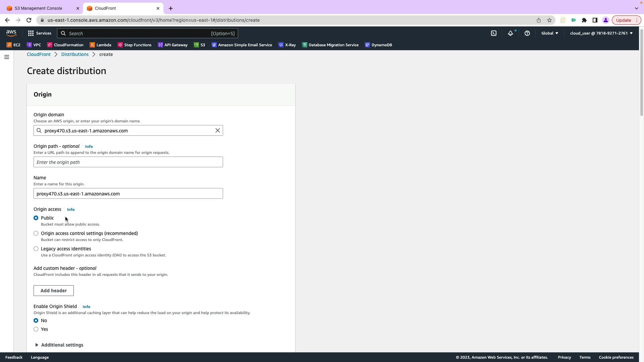This screenshot has height=362, width=644.
Task: Select Legacy access identities option
Action: point(36,249)
